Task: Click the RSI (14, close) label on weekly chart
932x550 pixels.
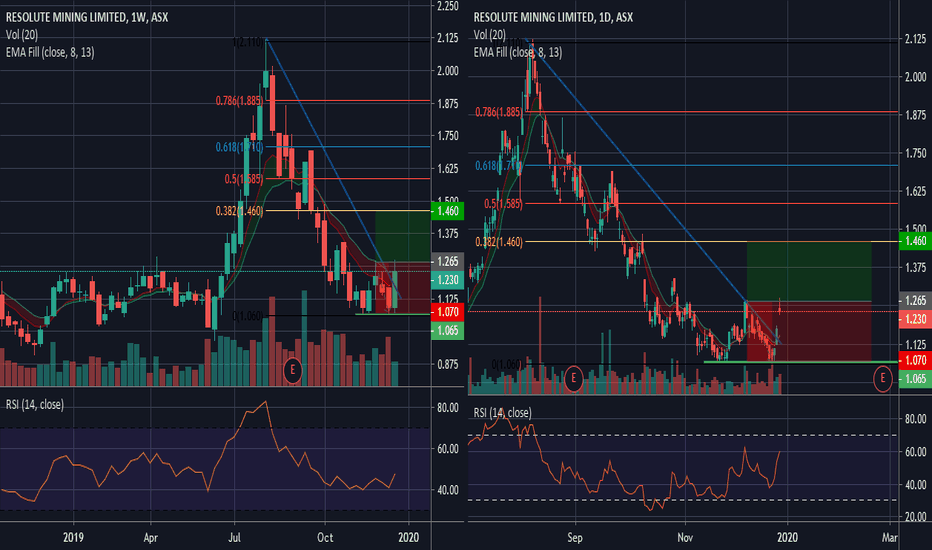Action: pos(34,404)
